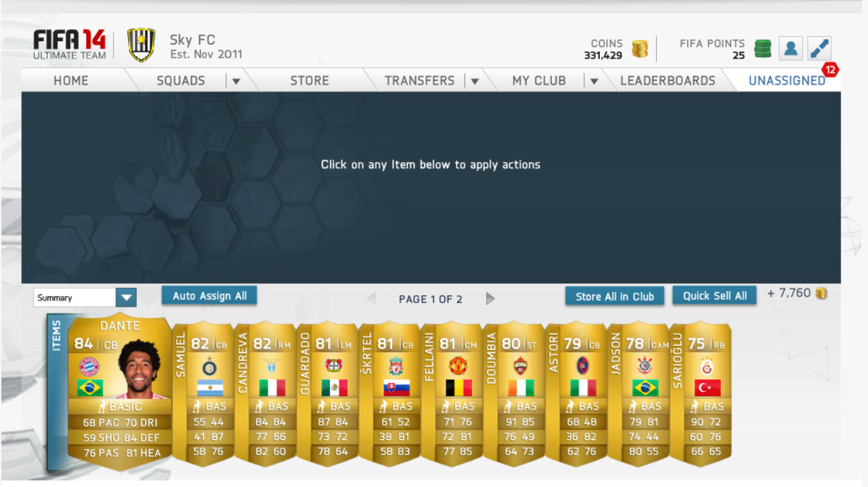Open the user profile icon
The width and height of the screenshot is (868, 487).
pos(791,48)
